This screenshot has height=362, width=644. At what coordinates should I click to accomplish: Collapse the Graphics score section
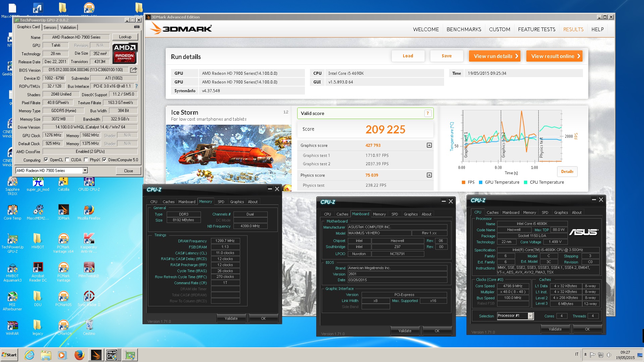pyautogui.click(x=429, y=145)
